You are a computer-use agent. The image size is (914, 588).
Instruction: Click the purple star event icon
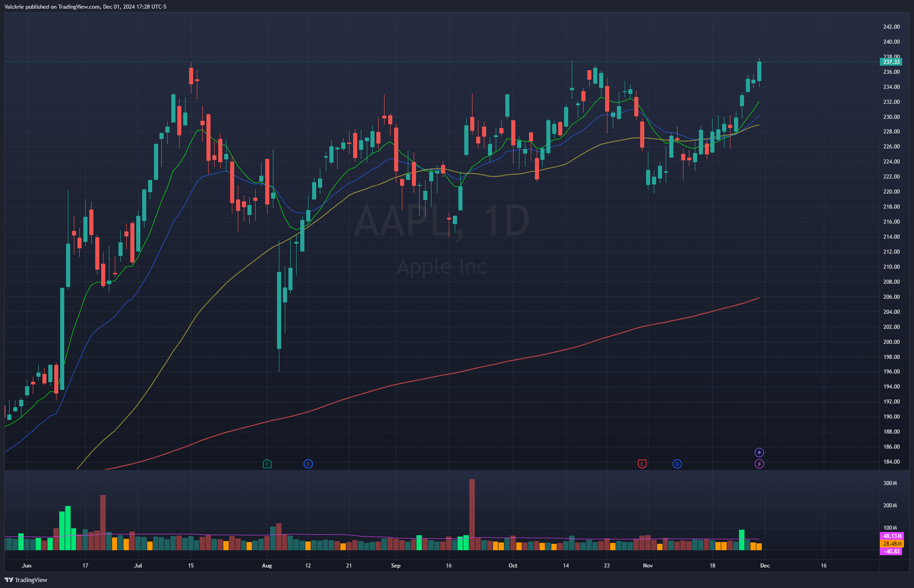click(759, 452)
